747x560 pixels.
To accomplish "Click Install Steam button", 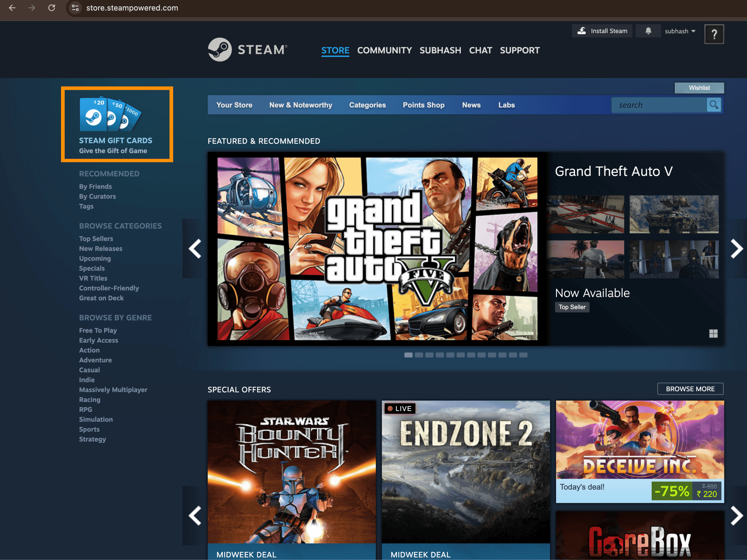I will pos(602,31).
